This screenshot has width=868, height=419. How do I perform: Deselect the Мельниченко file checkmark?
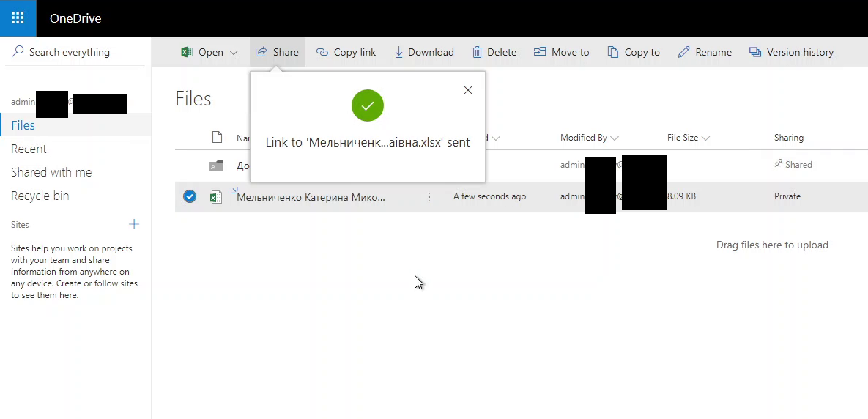[189, 196]
